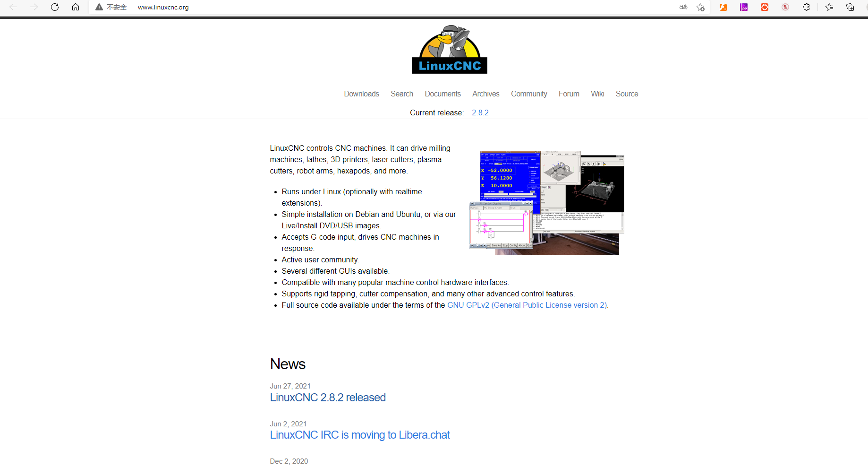The height and width of the screenshot is (467, 868).
Task: Open the LinuxCNC 2.8.2 released news
Action: tap(328, 398)
